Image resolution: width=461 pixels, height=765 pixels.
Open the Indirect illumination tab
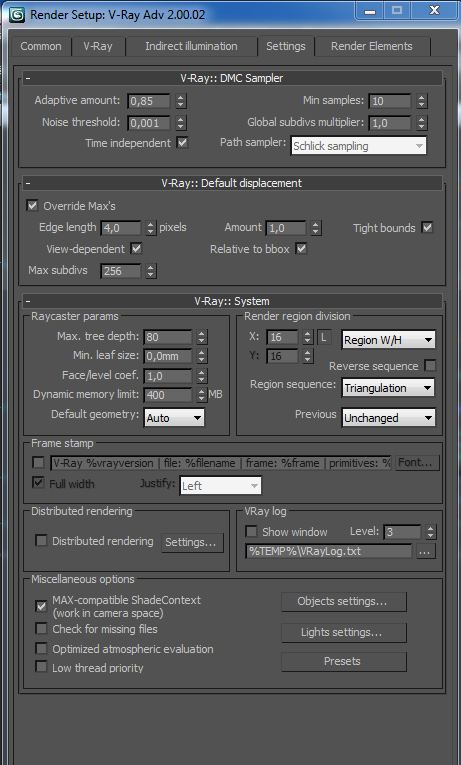point(191,46)
